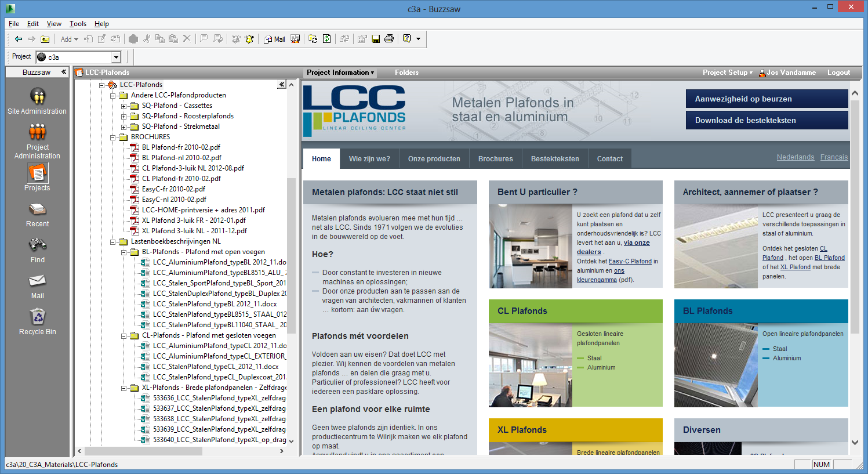Viewport: 868px width, 474px height.
Task: Click the Logout link
Action: (838, 73)
